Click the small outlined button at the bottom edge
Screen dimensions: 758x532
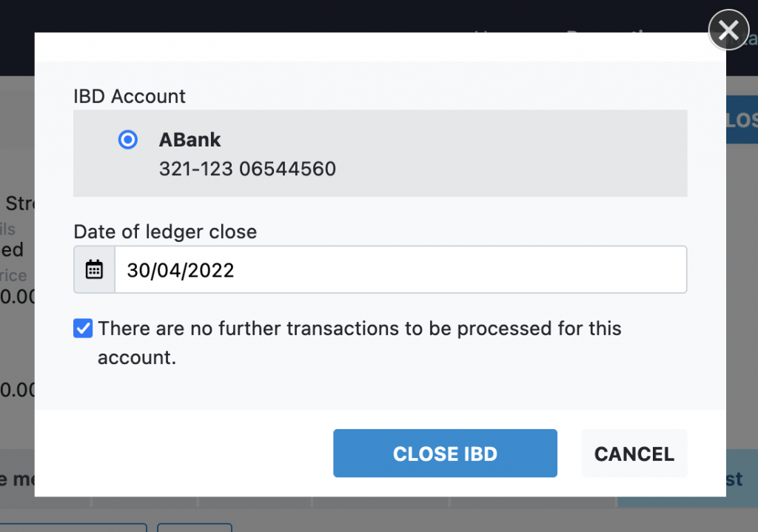pos(194,528)
